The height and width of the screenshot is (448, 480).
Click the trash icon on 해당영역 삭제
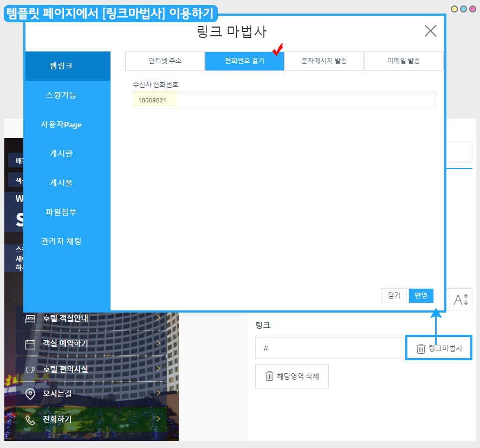269,376
